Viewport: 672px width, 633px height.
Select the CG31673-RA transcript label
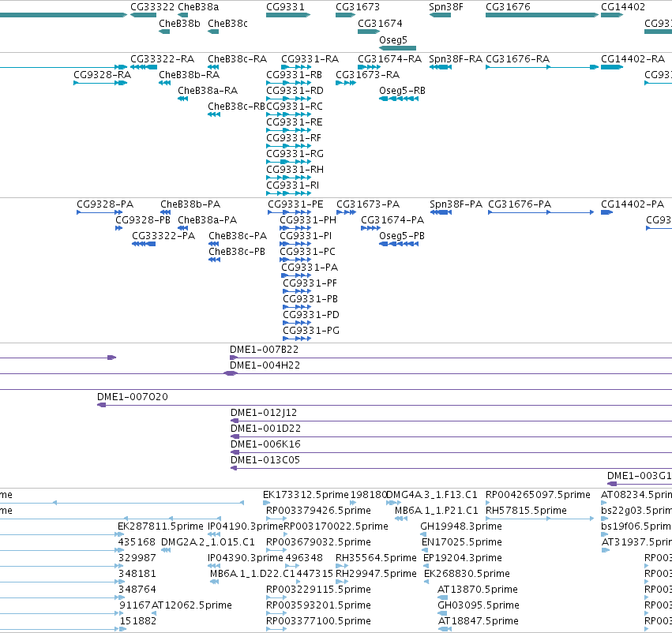tap(367, 75)
